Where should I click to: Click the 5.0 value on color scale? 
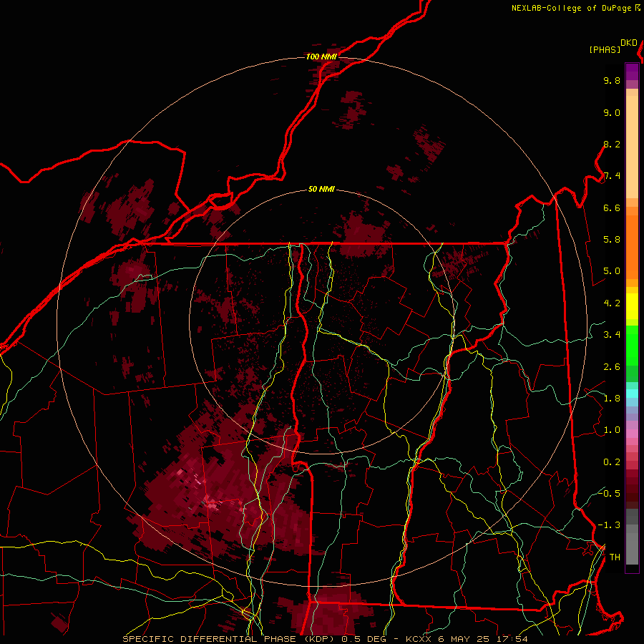(x=612, y=271)
